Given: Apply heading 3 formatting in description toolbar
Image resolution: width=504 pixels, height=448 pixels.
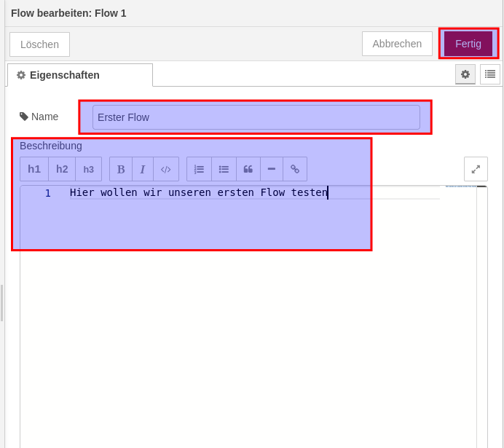Looking at the screenshot, I should [88, 169].
